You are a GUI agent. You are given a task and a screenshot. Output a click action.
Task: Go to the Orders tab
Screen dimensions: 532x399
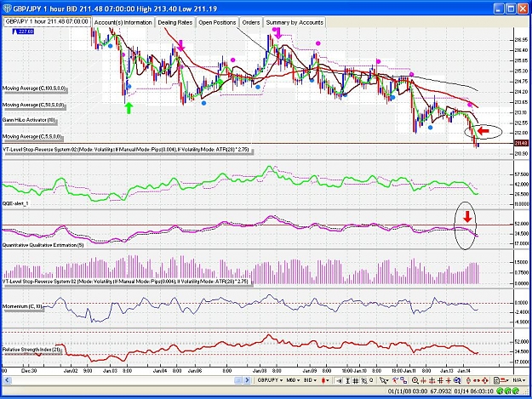coord(251,22)
